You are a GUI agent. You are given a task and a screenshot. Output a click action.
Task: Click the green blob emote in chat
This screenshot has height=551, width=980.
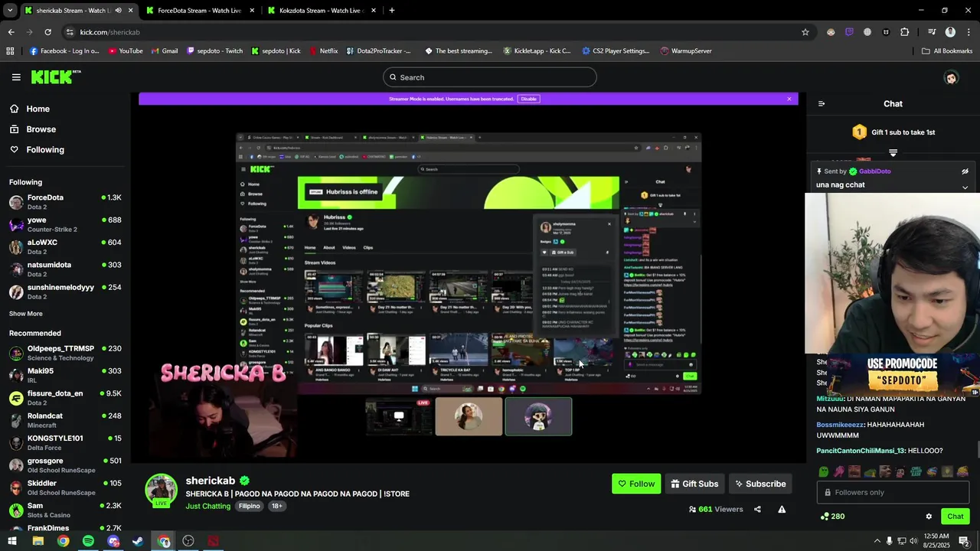click(824, 472)
